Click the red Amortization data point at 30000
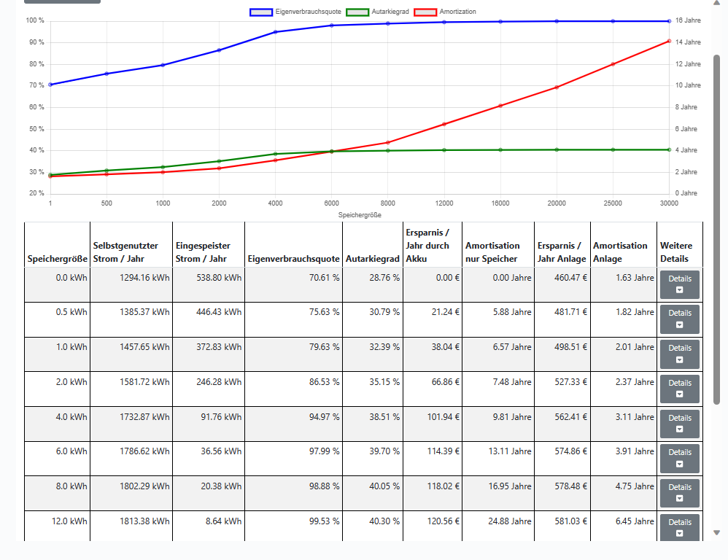Viewport: 728px width, 560px height. [669, 42]
